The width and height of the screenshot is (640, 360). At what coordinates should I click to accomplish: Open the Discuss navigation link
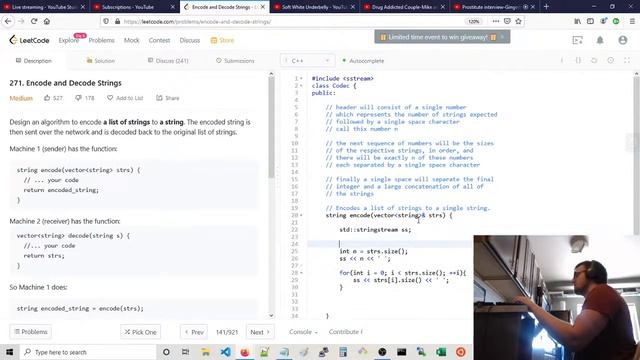pyautogui.click(x=190, y=40)
